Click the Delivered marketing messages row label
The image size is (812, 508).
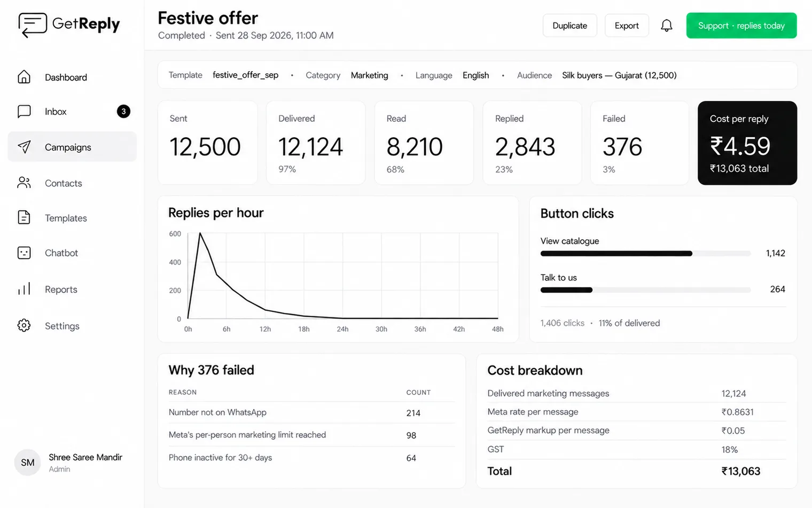point(548,393)
